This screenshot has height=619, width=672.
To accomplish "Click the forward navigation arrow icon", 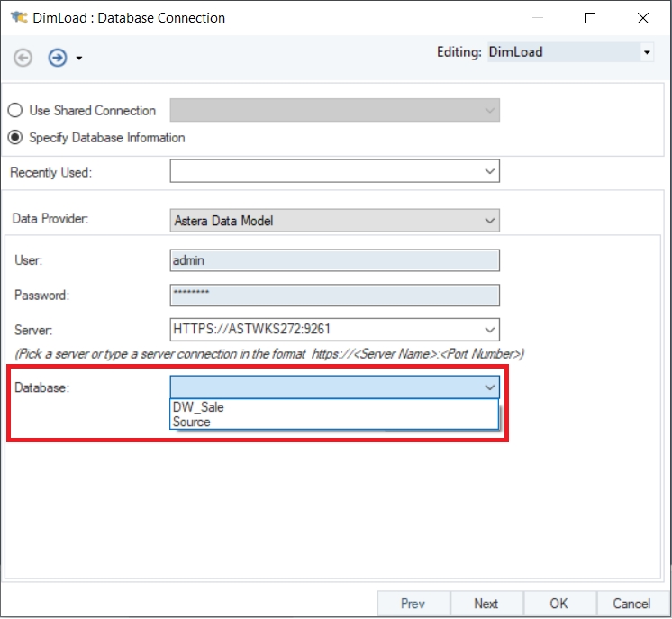I will 58,58.
